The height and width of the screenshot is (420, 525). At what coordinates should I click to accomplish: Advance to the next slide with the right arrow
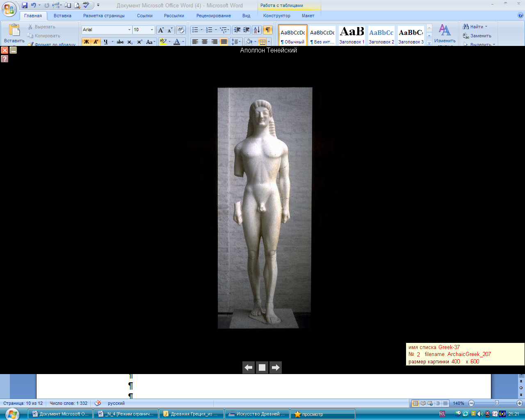coord(276,367)
